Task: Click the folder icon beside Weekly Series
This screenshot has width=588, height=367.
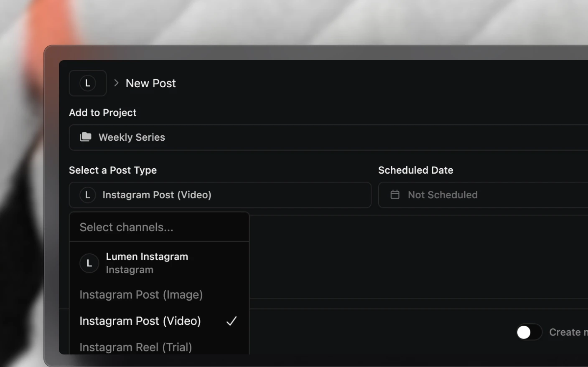Action: pyautogui.click(x=86, y=137)
